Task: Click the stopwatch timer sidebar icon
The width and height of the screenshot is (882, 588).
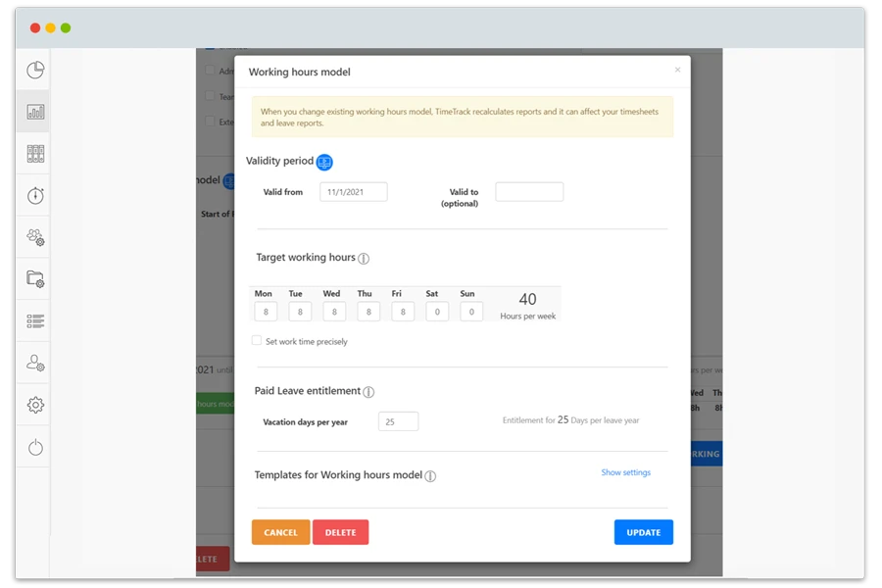Action: 33,195
